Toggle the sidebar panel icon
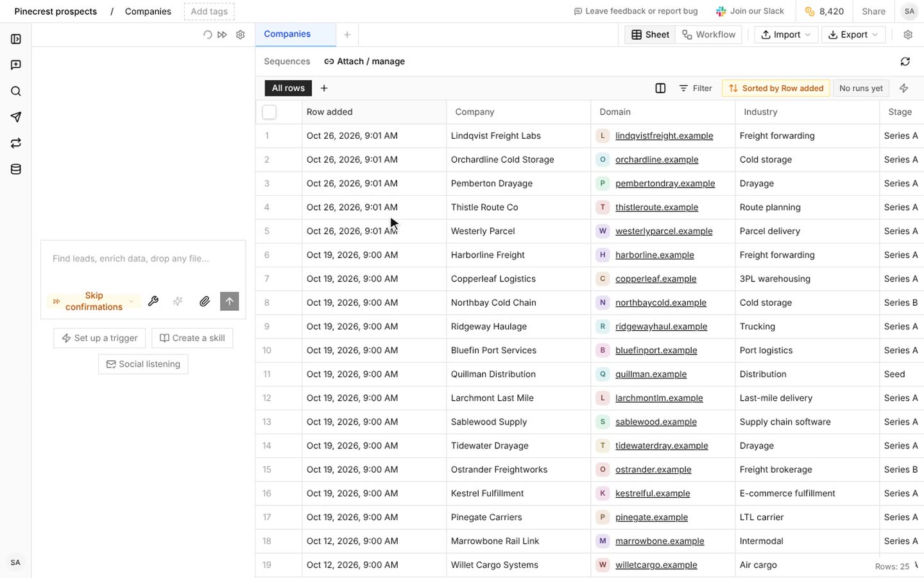 pyautogui.click(x=16, y=39)
